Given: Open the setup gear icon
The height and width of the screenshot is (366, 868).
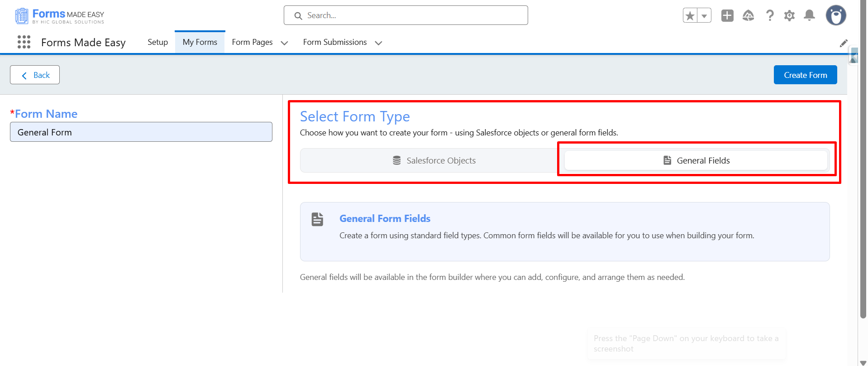Looking at the screenshot, I should coord(790,16).
